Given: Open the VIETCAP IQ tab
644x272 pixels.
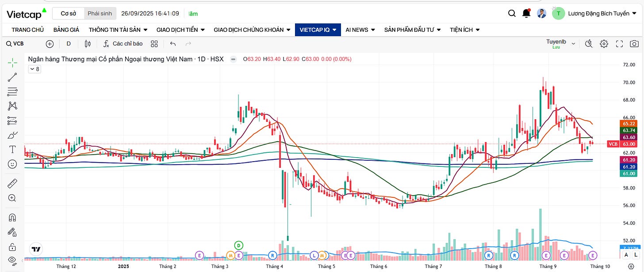Looking at the screenshot, I should coord(318,30).
